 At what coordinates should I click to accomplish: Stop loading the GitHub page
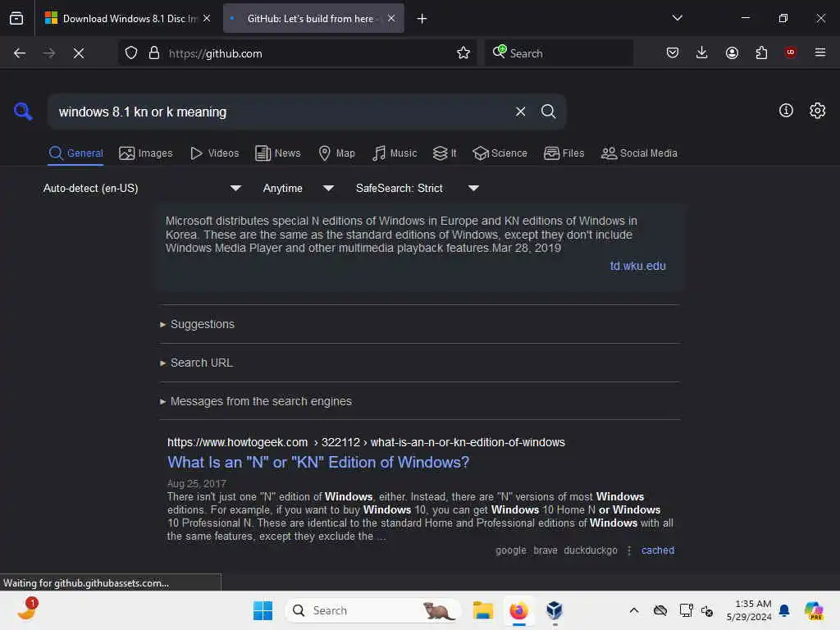point(79,53)
